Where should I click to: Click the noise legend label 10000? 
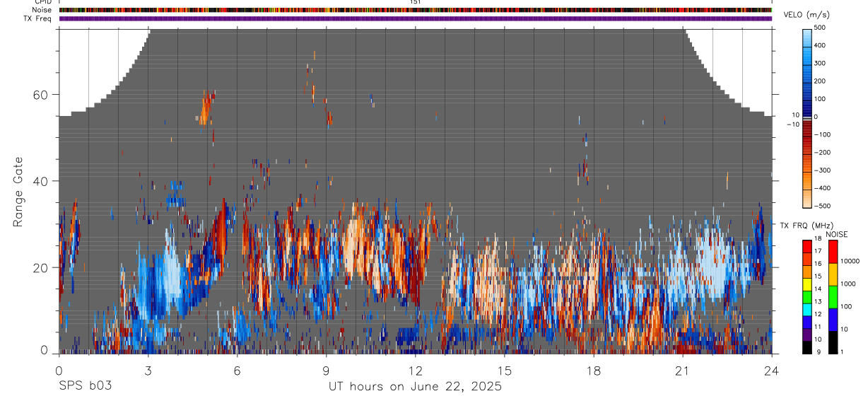[851, 261]
